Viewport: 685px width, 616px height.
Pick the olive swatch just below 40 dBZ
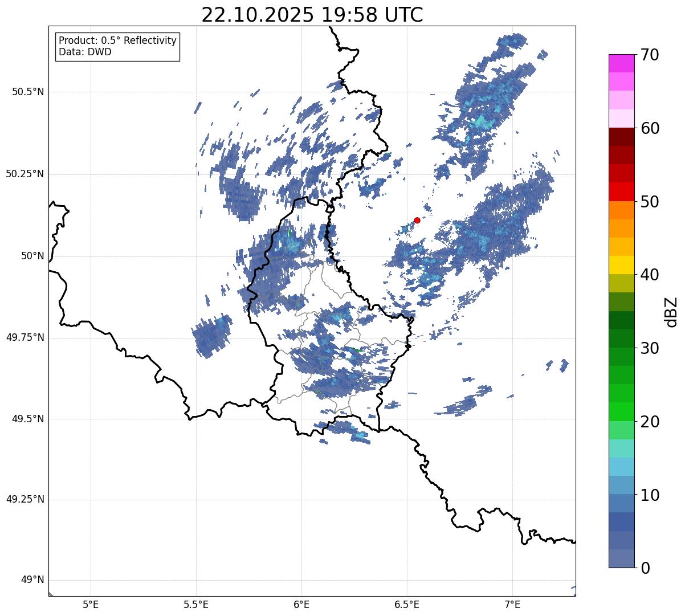coord(622,284)
